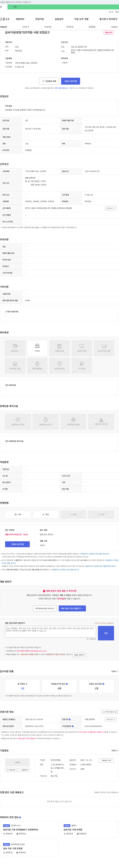Click the 로그인 link
119x868 pixels.
pyautogui.click(x=111, y=12)
